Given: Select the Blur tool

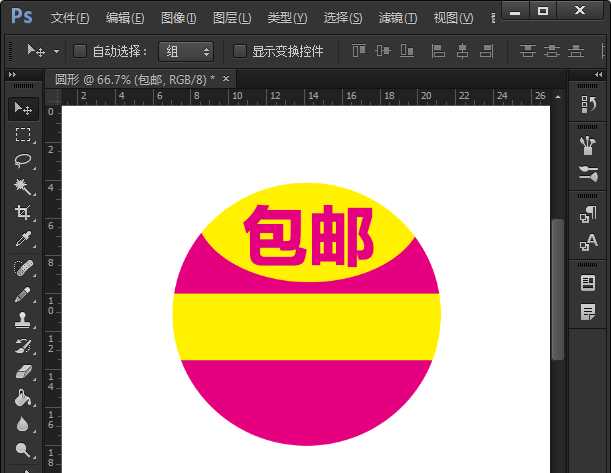Looking at the screenshot, I should 23,424.
